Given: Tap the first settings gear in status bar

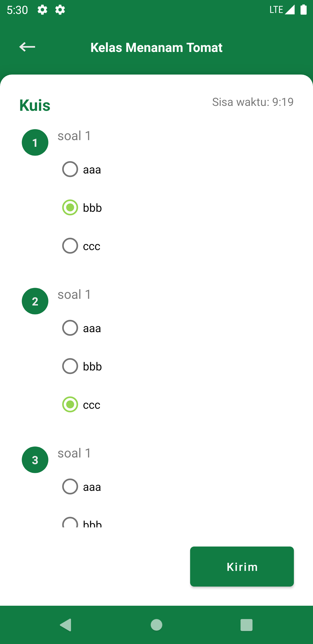Looking at the screenshot, I should [x=42, y=10].
